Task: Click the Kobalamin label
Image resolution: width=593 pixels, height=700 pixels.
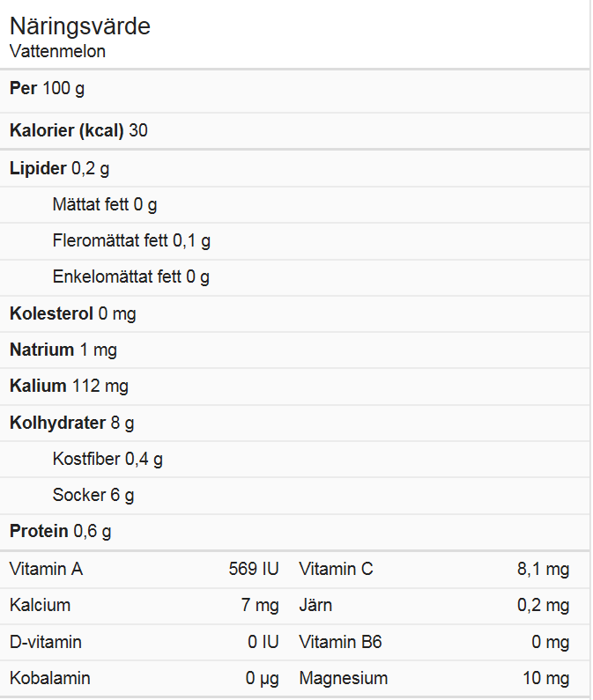Action: tap(49, 679)
